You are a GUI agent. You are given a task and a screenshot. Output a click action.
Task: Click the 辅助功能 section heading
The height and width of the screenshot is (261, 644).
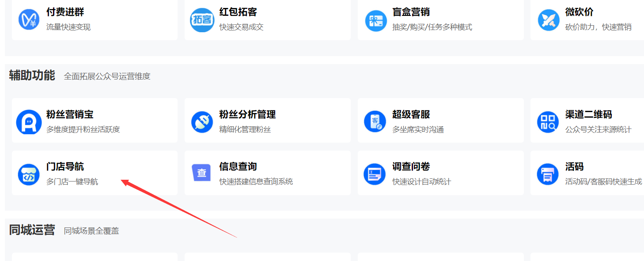32,76
